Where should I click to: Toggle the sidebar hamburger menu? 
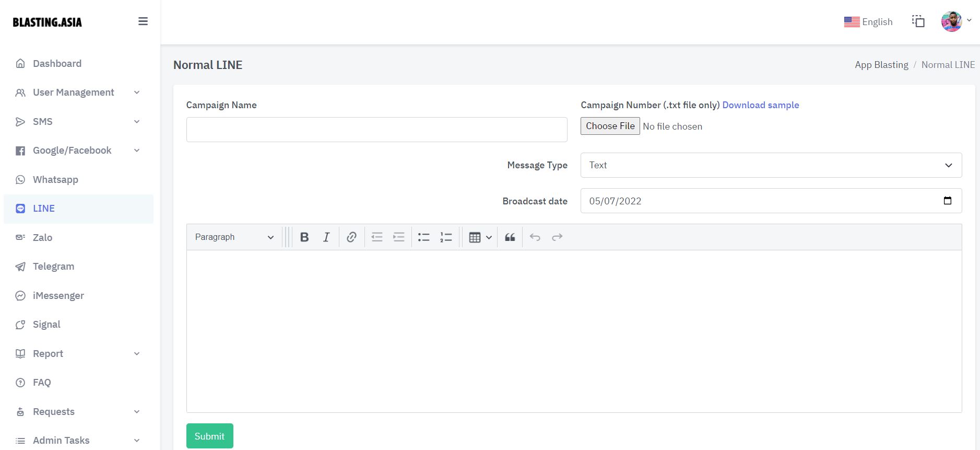coord(143,21)
